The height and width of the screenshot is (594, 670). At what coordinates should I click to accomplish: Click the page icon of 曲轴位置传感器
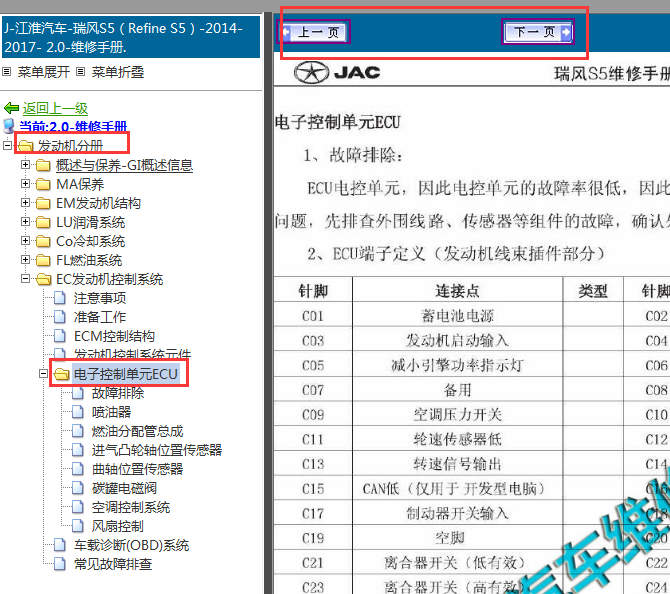click(78, 469)
